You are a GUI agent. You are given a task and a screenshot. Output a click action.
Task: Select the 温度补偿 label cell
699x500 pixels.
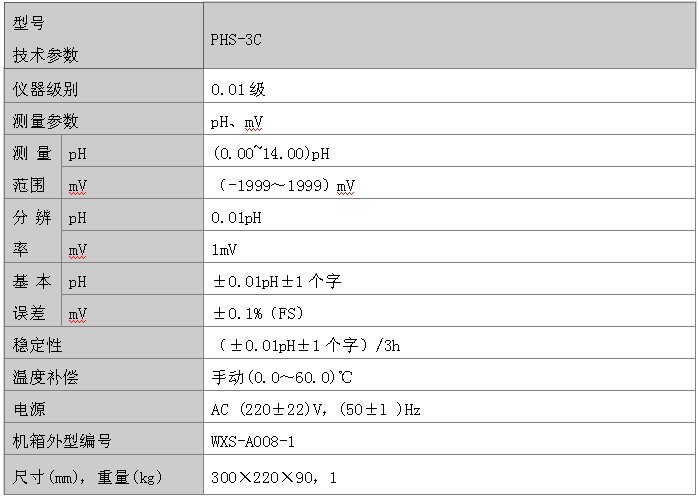click(46, 377)
